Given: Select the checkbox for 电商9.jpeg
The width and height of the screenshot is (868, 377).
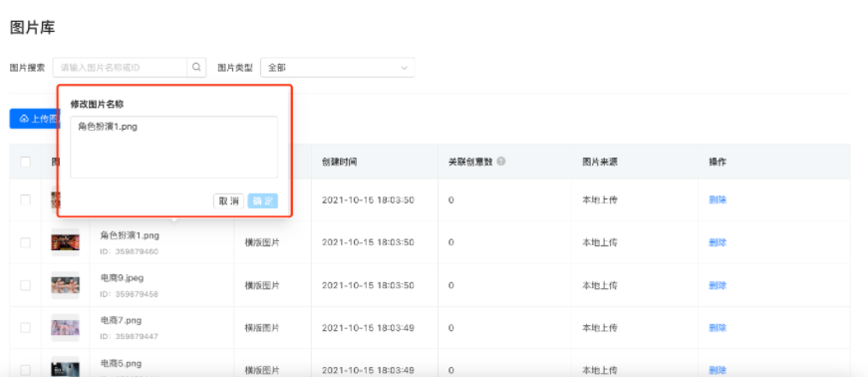Looking at the screenshot, I should point(26,285).
